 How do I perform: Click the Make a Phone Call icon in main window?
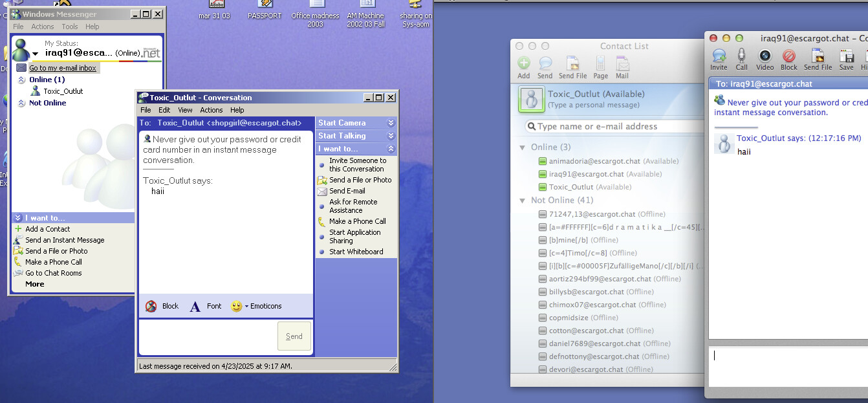click(18, 262)
